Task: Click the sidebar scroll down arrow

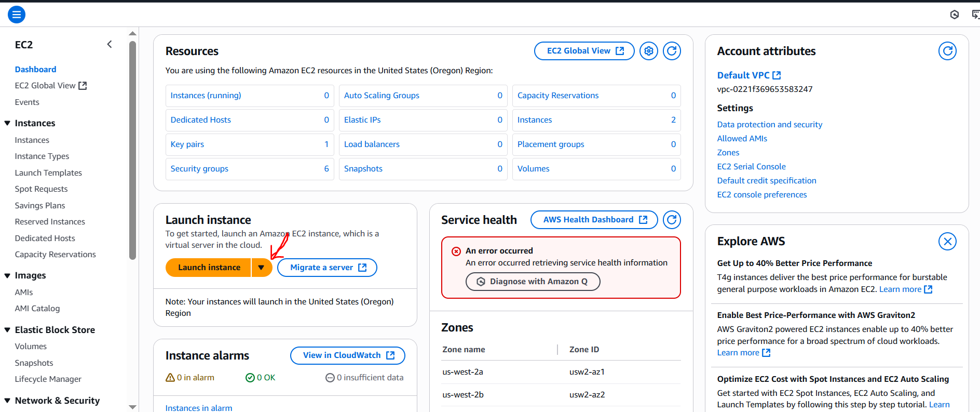Action: 132,407
